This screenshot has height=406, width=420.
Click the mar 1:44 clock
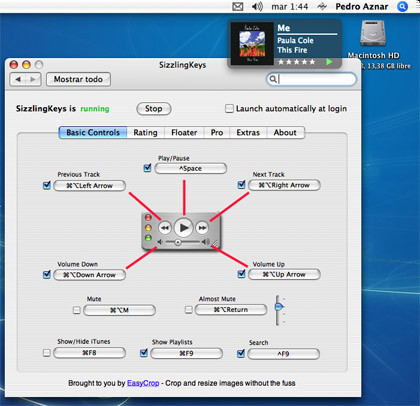290,7
